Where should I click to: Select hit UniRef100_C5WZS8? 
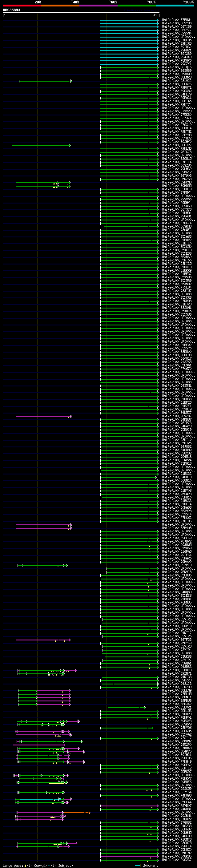point(177,179)
